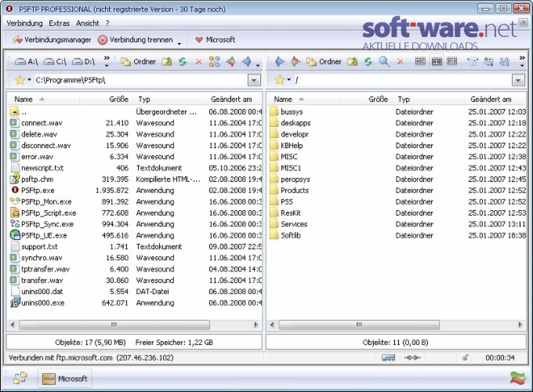Click the transfer arrows icon in the status bar

412,358
